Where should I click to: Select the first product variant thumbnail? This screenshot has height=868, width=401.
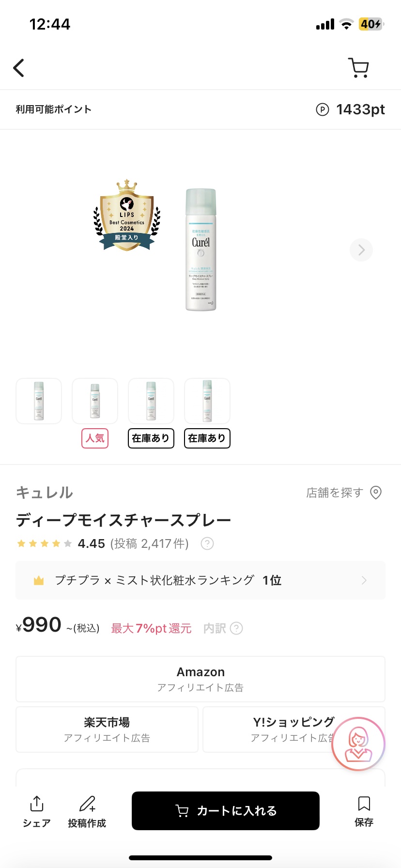coord(39,401)
